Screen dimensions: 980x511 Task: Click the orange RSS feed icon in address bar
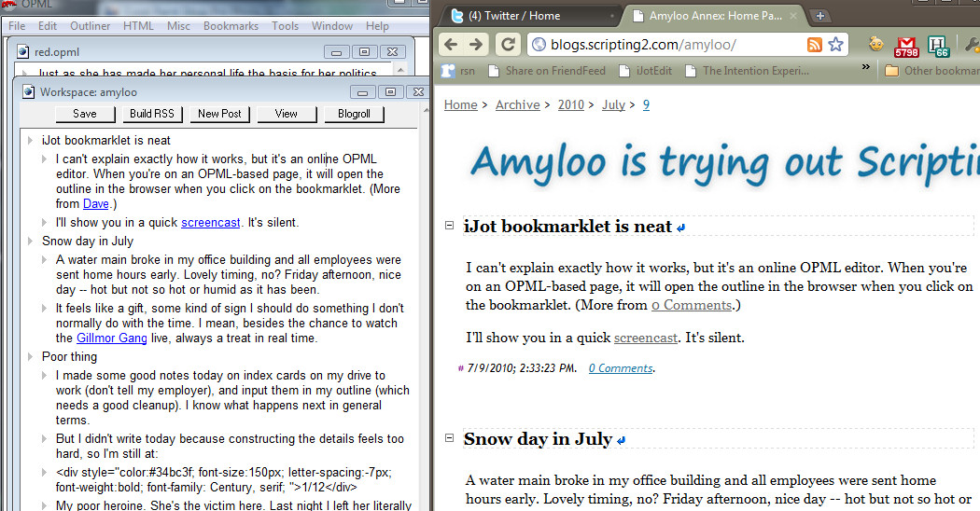(815, 45)
